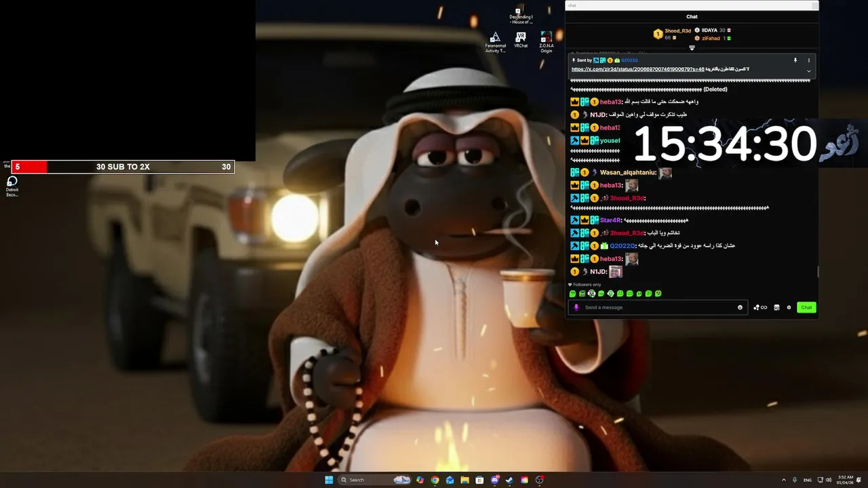
Task: Unpin the pinned chat message with pin icon
Action: click(795, 60)
